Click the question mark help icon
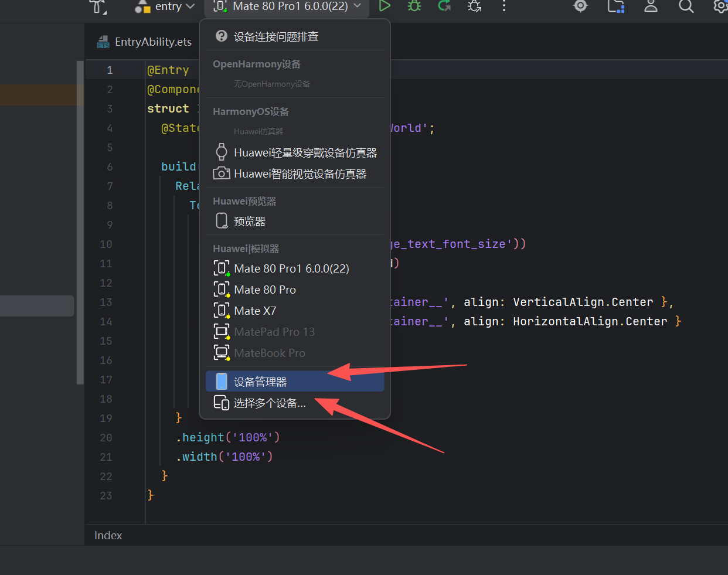This screenshot has width=728, height=575. 222,36
